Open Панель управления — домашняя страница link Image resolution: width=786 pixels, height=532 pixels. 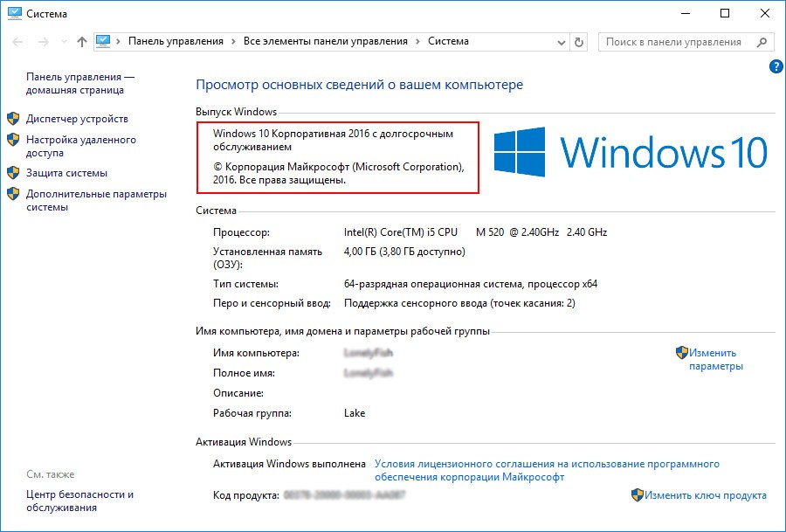(x=80, y=83)
